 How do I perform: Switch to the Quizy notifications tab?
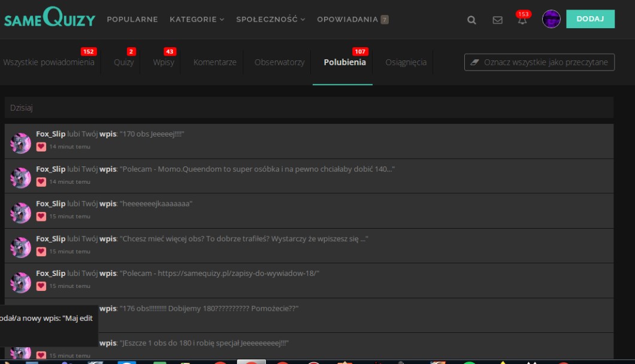pos(124,62)
